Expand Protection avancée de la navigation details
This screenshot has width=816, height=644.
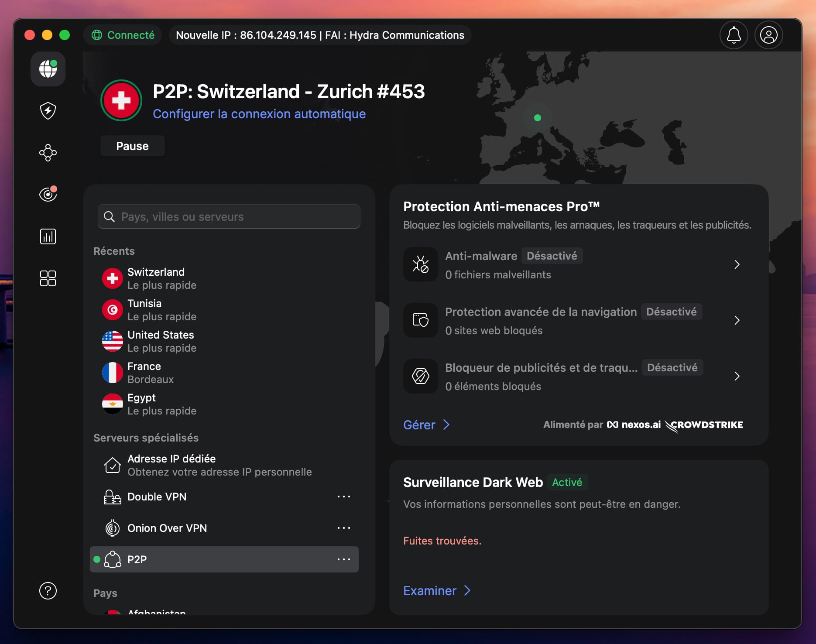point(737,320)
